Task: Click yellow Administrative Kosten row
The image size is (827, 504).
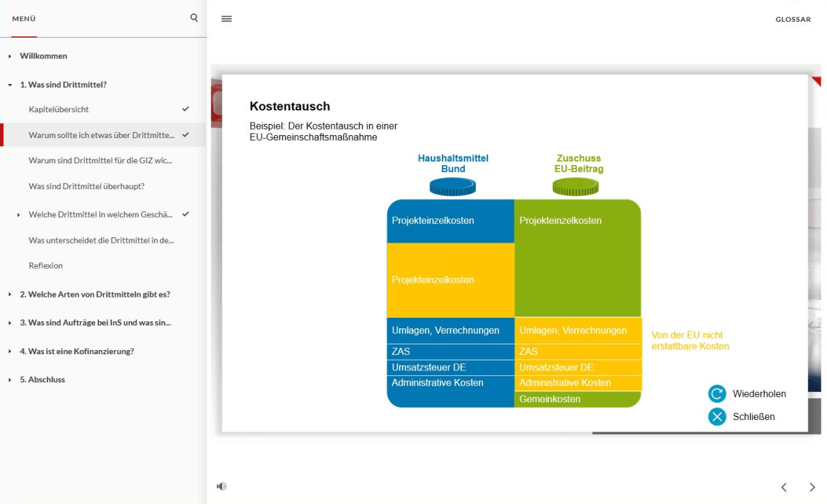Action: pyautogui.click(x=578, y=383)
